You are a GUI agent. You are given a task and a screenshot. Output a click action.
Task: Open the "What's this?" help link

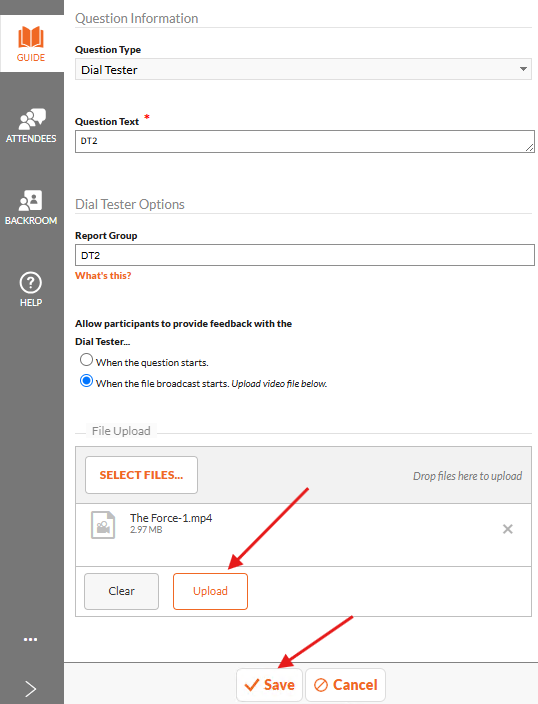[103, 276]
